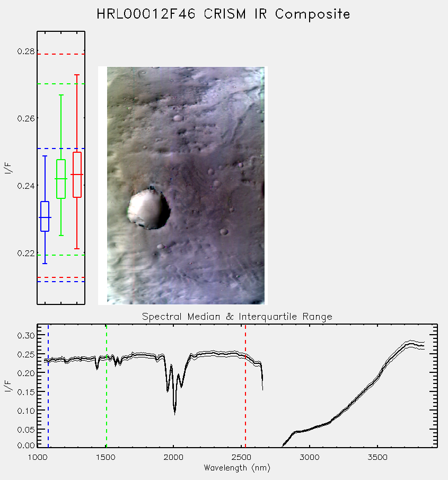Click the 0.28 tick label on boxplot axis
Image resolution: width=448 pixels, height=480 pixels.
26,51
